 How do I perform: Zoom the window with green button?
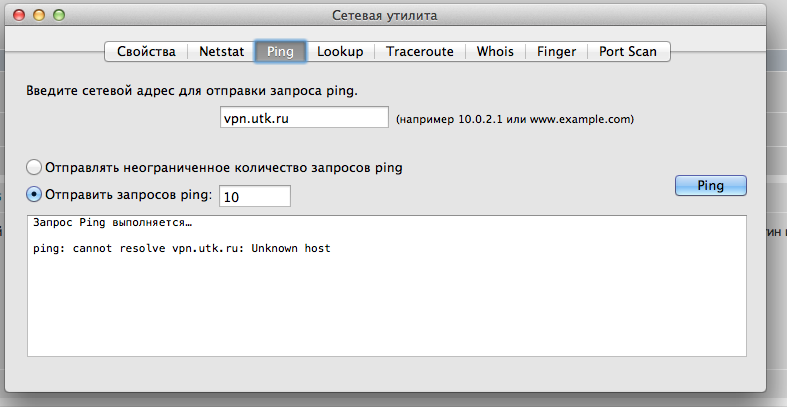58,16
